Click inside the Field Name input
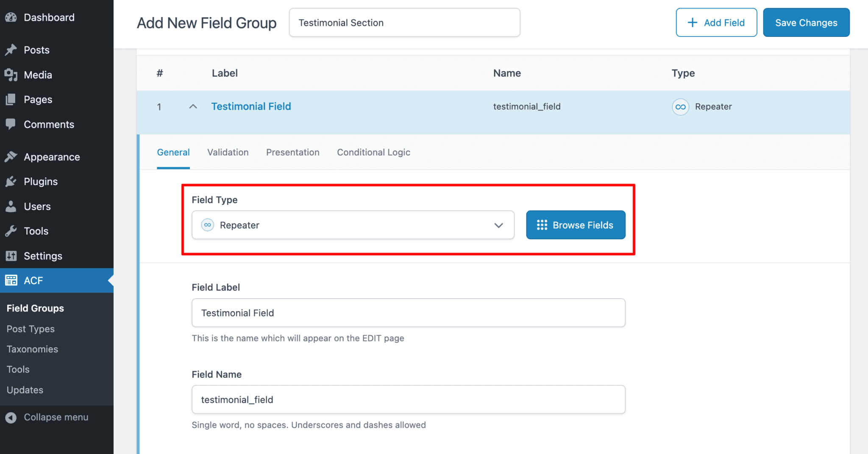Image resolution: width=868 pixels, height=454 pixels. (x=408, y=399)
